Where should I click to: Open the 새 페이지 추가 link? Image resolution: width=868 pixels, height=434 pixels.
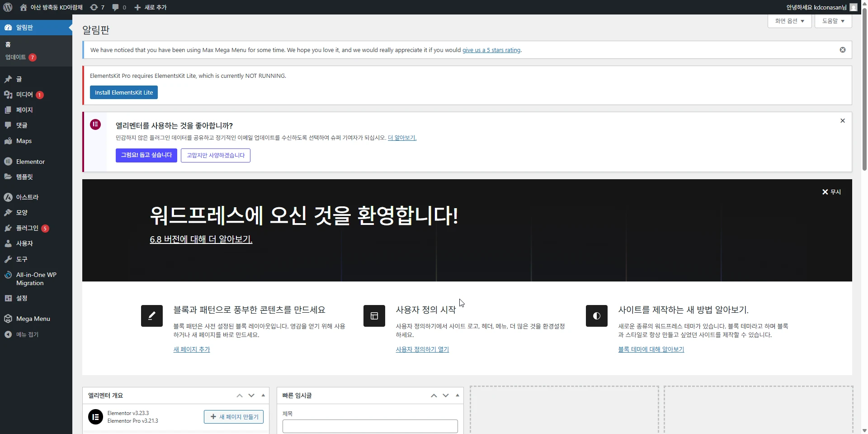192,349
